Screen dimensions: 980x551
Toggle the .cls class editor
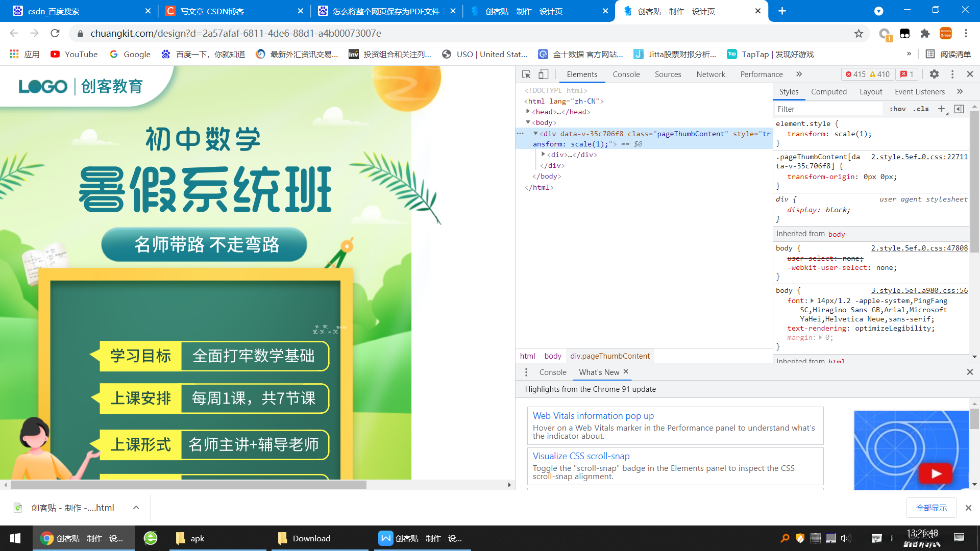(921, 109)
